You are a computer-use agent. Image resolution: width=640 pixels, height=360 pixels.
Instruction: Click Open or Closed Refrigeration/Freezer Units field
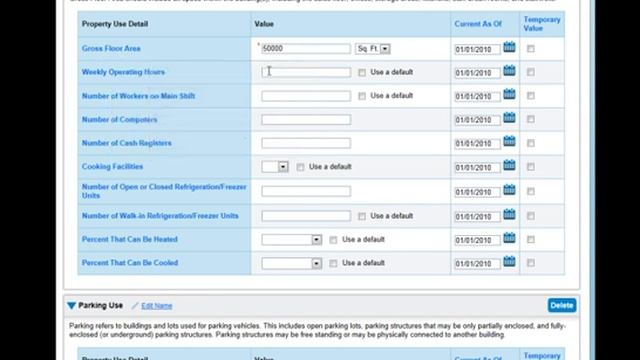(x=306, y=191)
